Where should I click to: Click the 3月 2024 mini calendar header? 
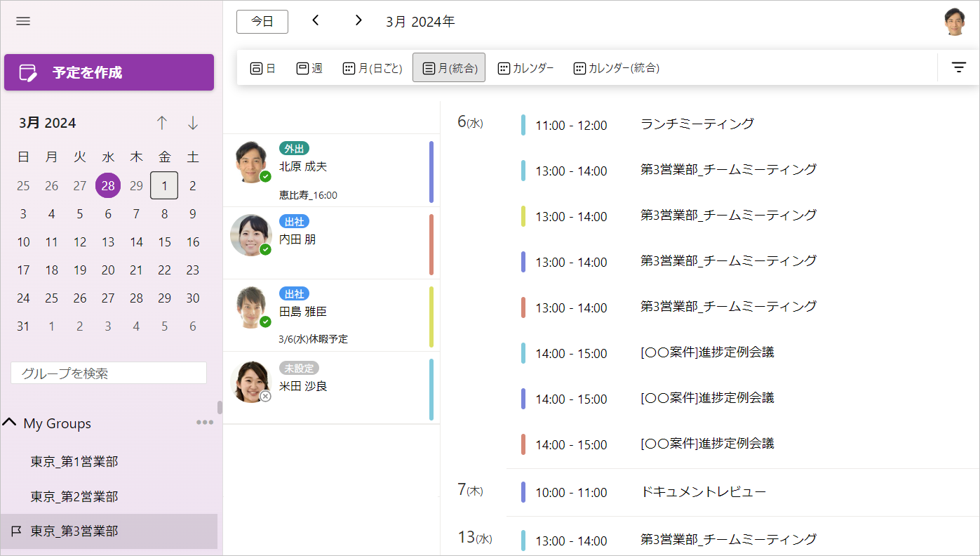(48, 123)
